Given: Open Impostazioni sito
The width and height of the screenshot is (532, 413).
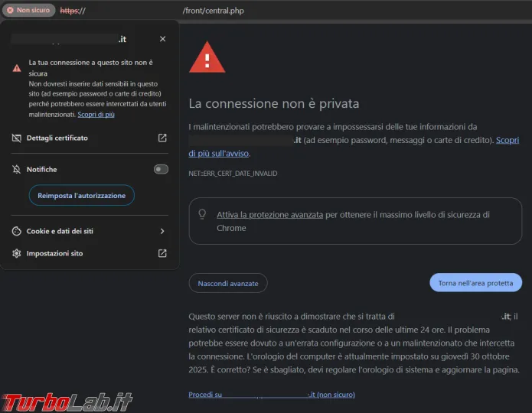Looking at the screenshot, I should pos(90,253).
